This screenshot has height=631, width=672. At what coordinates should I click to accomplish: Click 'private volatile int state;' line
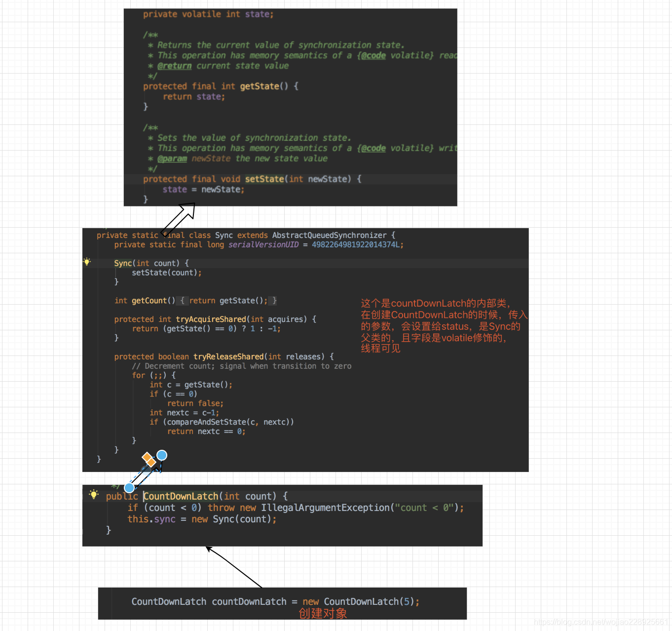click(x=208, y=14)
